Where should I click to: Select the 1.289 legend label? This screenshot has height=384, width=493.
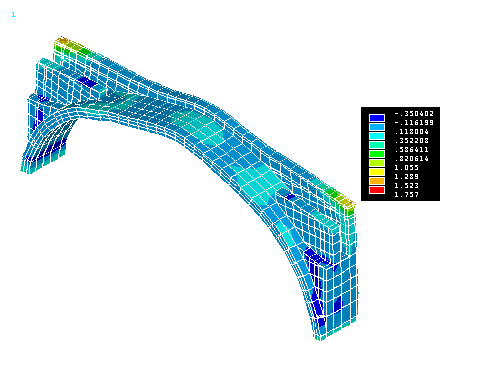[x=407, y=177]
